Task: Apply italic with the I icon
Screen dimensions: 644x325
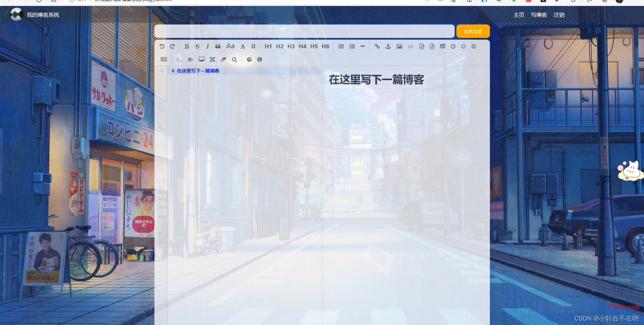Action: coord(207,46)
